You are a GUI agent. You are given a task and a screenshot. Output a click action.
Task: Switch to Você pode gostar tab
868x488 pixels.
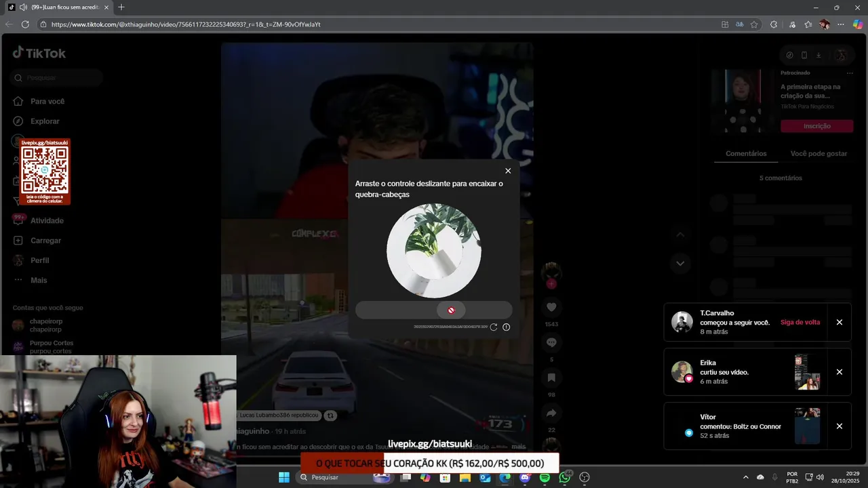[x=818, y=154]
